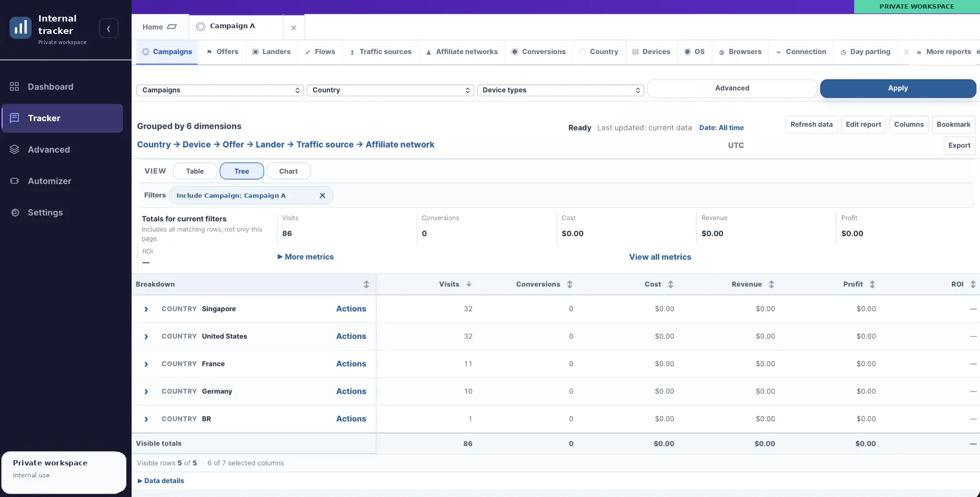This screenshot has height=497, width=980.
Task: Click the Offers flag icon
Action: 209,52
